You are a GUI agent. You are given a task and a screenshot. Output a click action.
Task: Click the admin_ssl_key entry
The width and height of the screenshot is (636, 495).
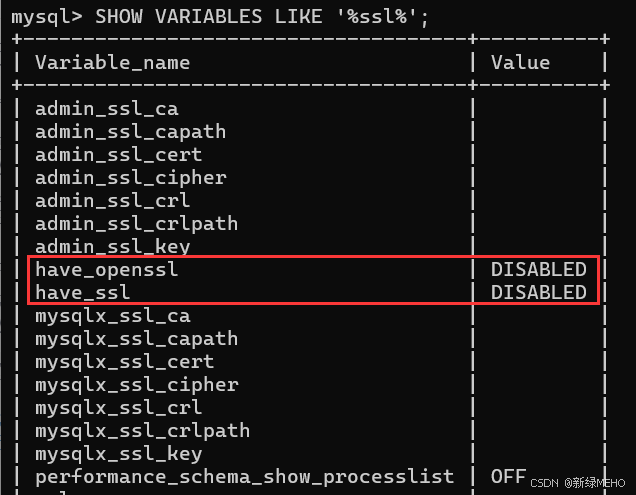pyautogui.click(x=112, y=247)
